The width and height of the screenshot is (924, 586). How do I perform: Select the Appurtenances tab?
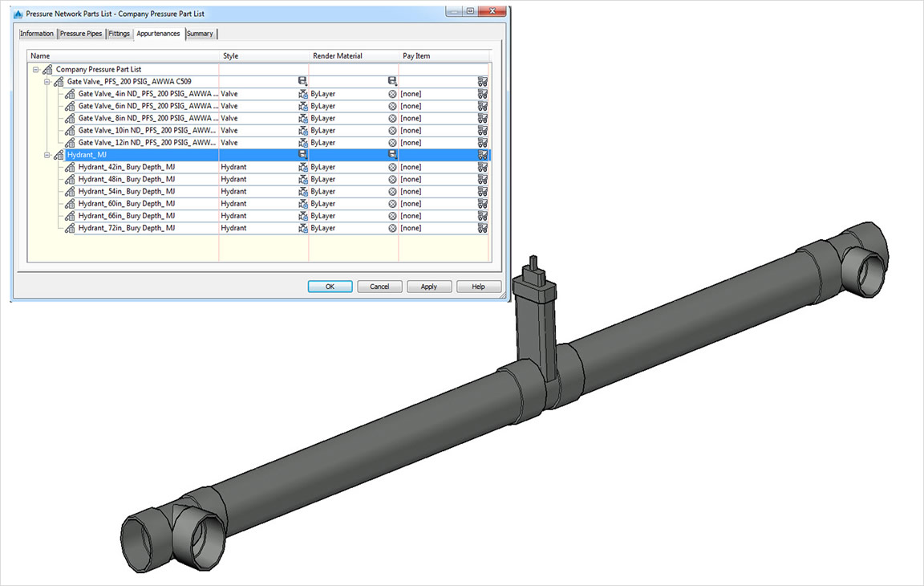click(x=158, y=34)
